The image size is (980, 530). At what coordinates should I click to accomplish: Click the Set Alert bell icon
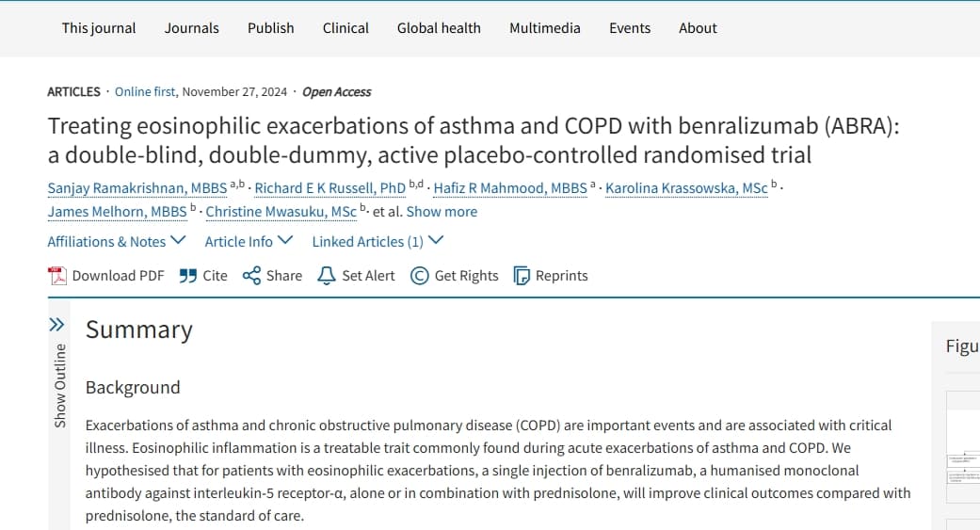tap(327, 276)
